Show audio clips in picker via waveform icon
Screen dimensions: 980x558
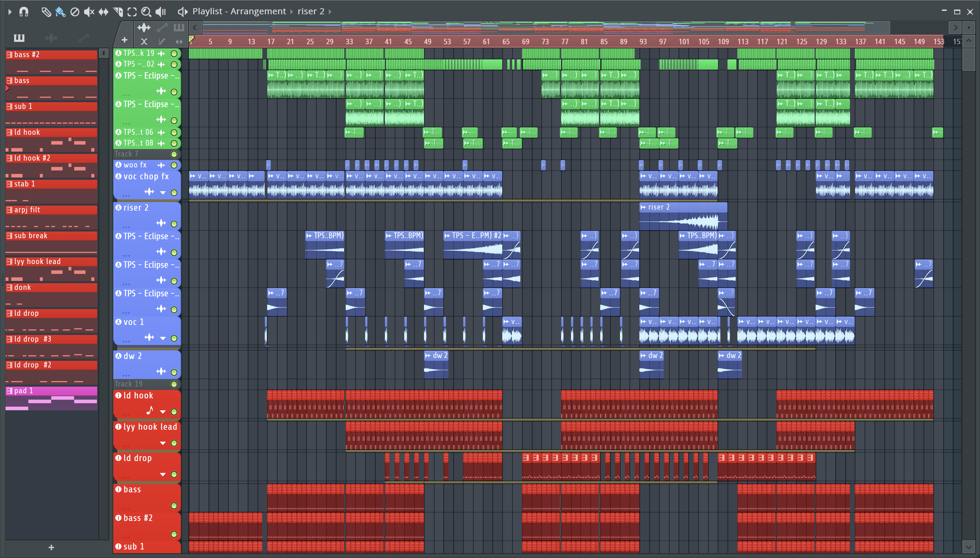tap(51, 37)
